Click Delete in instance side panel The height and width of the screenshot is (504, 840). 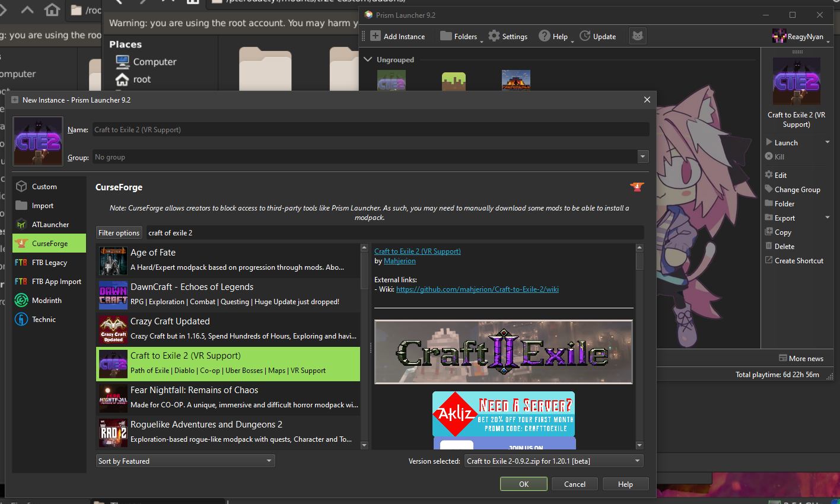coord(779,246)
